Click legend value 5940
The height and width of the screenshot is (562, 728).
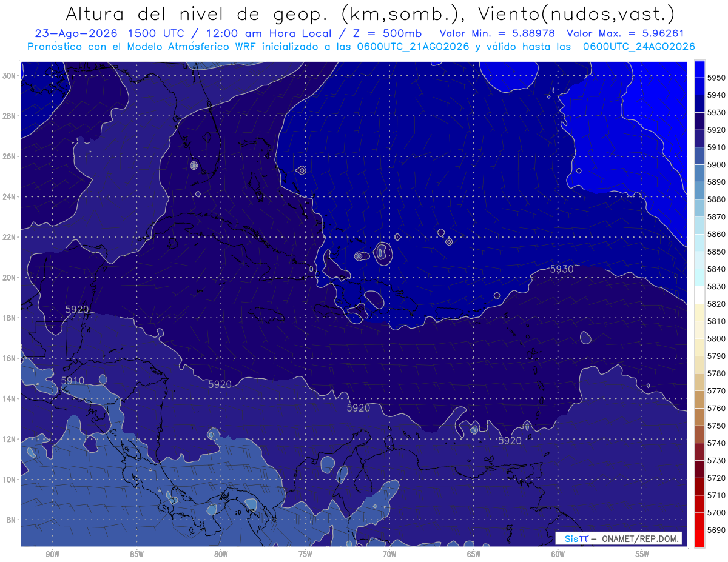(716, 95)
